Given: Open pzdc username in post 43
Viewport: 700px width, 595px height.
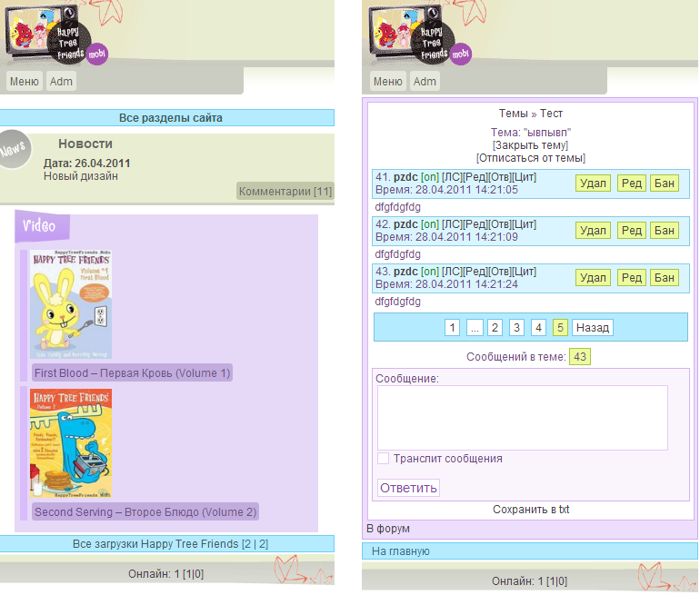Looking at the screenshot, I should tap(405, 272).
